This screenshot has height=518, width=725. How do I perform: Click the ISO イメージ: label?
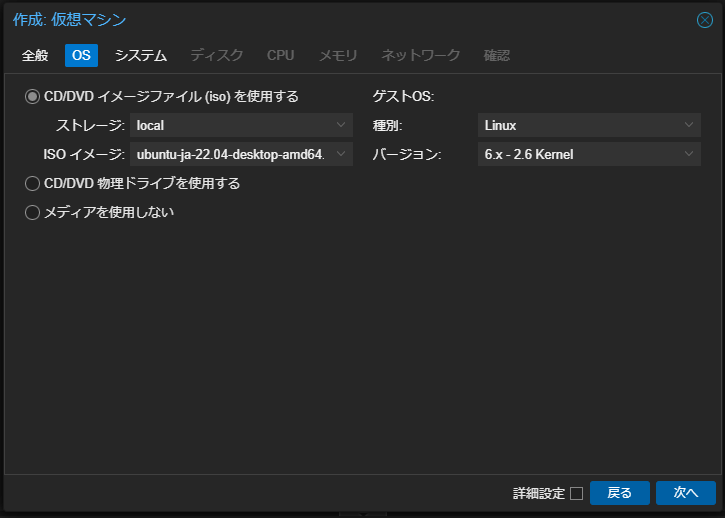[84, 154]
